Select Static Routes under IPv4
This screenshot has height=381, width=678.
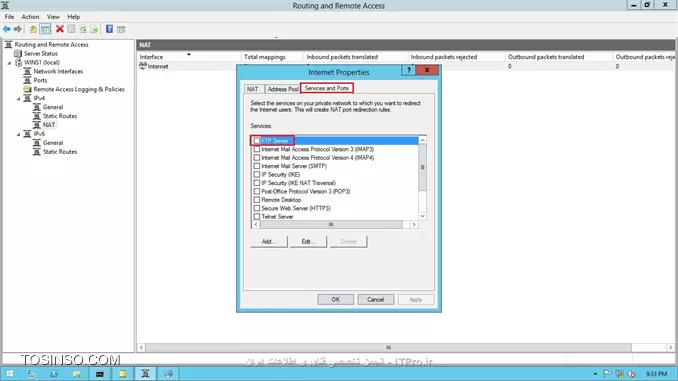coord(60,116)
